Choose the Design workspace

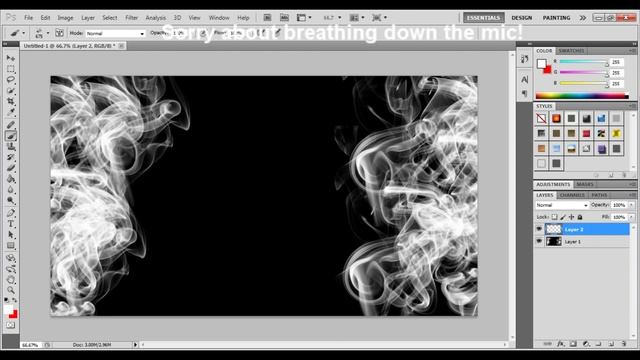[522, 18]
